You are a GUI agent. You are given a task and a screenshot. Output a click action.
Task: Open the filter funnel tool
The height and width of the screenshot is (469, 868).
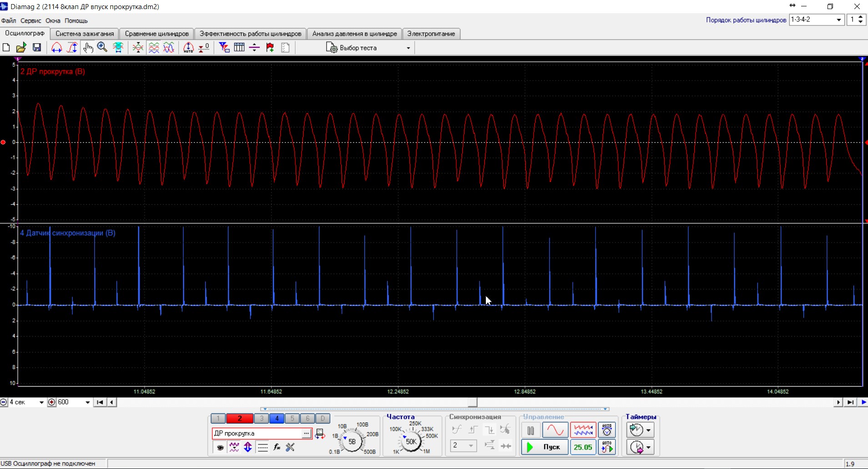pos(224,48)
